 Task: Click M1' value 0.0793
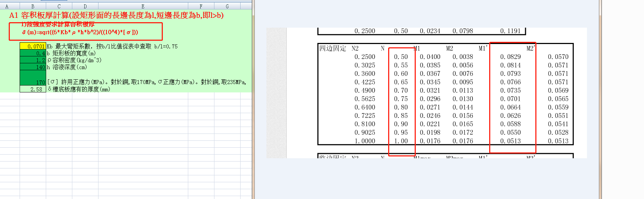tap(510, 73)
